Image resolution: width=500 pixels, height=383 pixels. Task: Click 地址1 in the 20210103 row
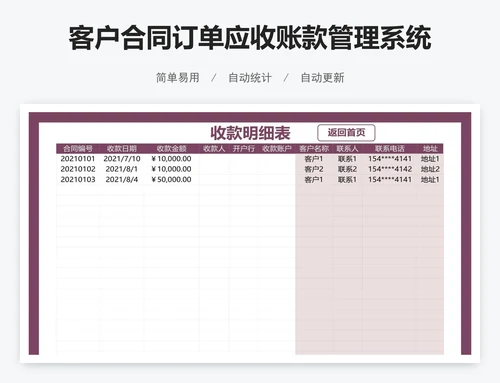coord(430,179)
